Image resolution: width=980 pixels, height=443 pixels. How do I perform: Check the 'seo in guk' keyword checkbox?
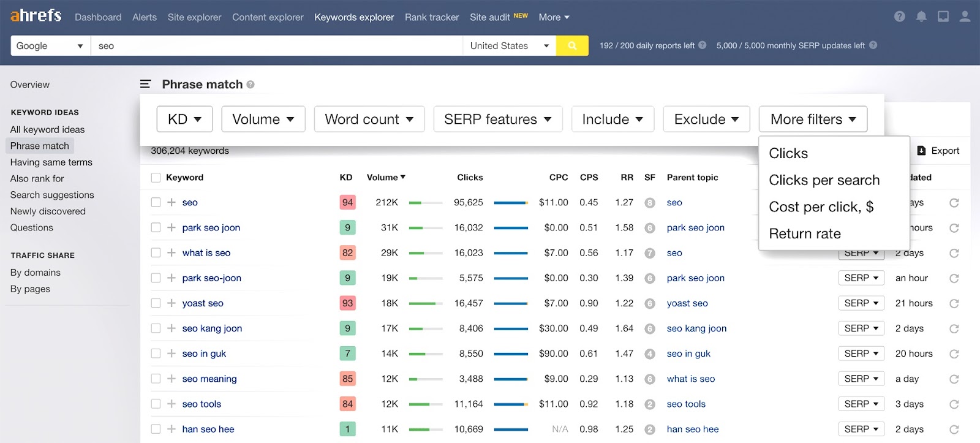156,353
